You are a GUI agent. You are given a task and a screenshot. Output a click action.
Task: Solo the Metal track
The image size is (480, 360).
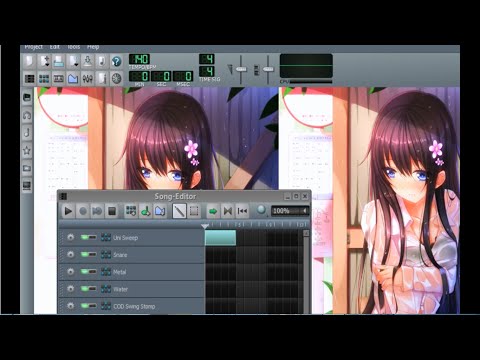click(93, 272)
